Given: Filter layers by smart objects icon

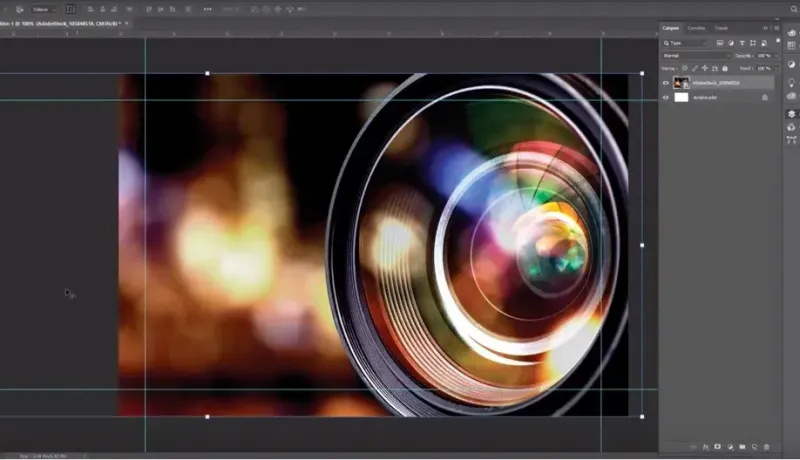Looking at the screenshot, I should (x=764, y=43).
